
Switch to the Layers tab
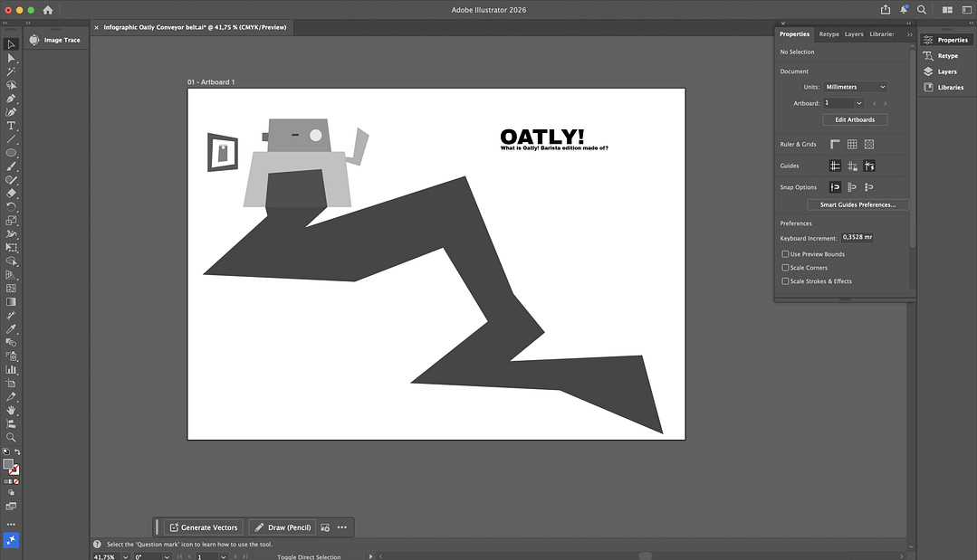(853, 34)
